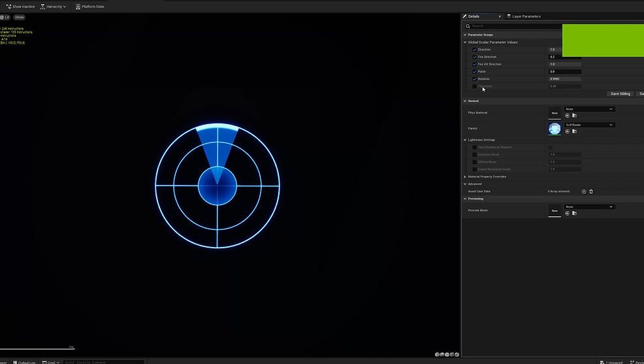Screen dimensions: 644x364
Task: Use selected asset for Phys Material
Action: (x=567, y=116)
